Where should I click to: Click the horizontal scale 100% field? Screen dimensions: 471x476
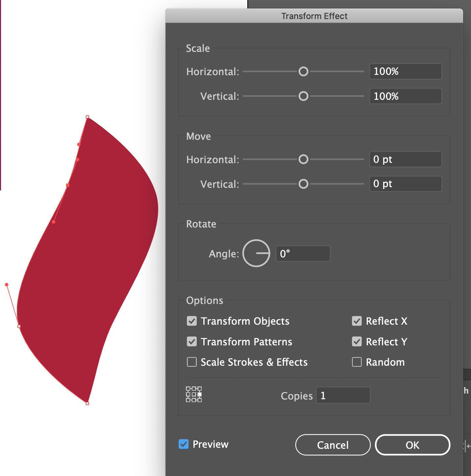click(406, 71)
